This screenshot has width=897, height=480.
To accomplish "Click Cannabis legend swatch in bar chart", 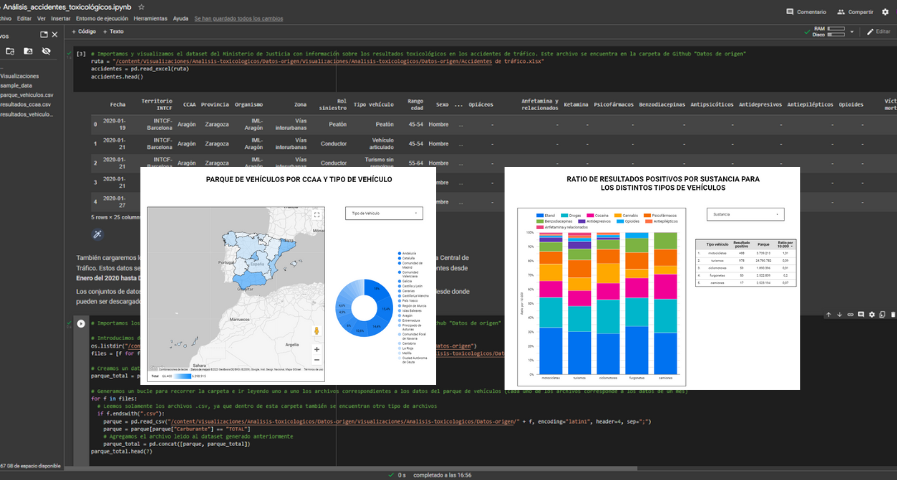I will pos(618,216).
